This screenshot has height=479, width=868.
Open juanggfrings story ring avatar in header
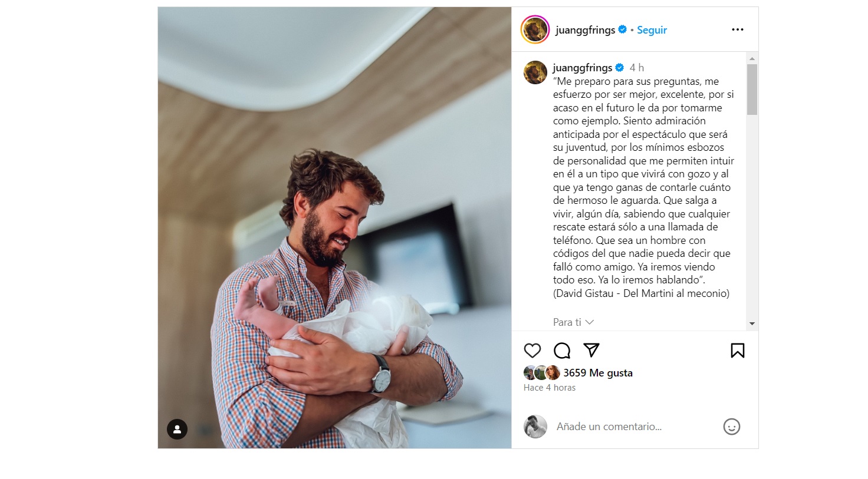535,29
